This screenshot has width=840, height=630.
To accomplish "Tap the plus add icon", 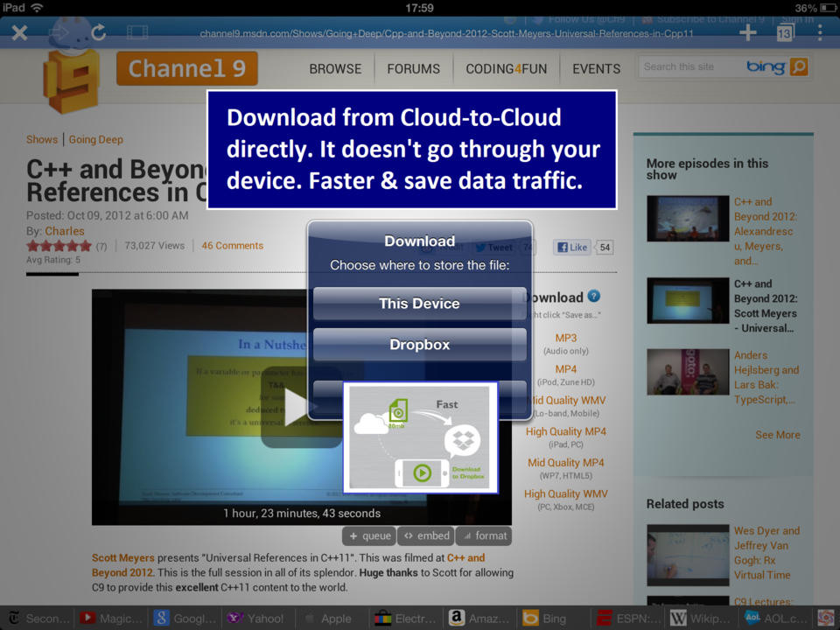I will [748, 33].
